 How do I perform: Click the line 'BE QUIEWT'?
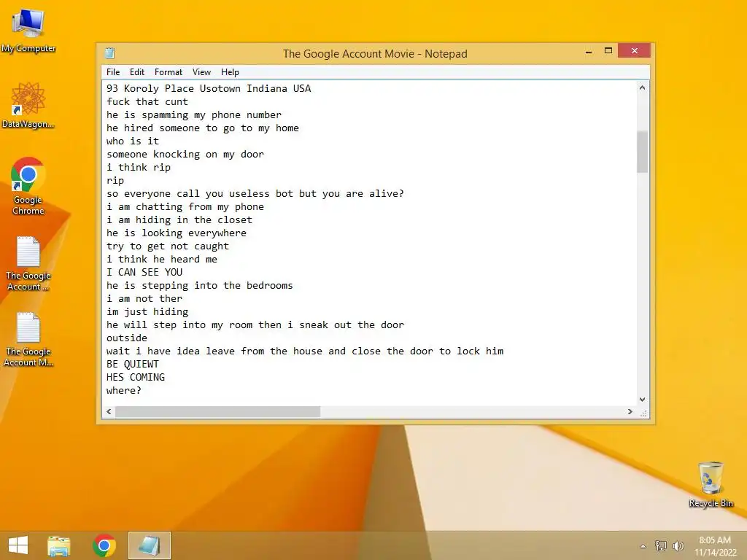tap(133, 365)
